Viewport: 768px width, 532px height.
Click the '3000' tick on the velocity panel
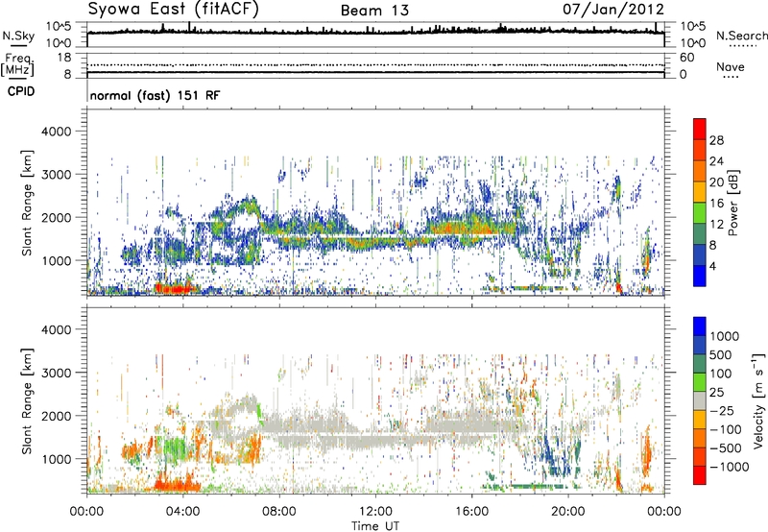pos(56,373)
